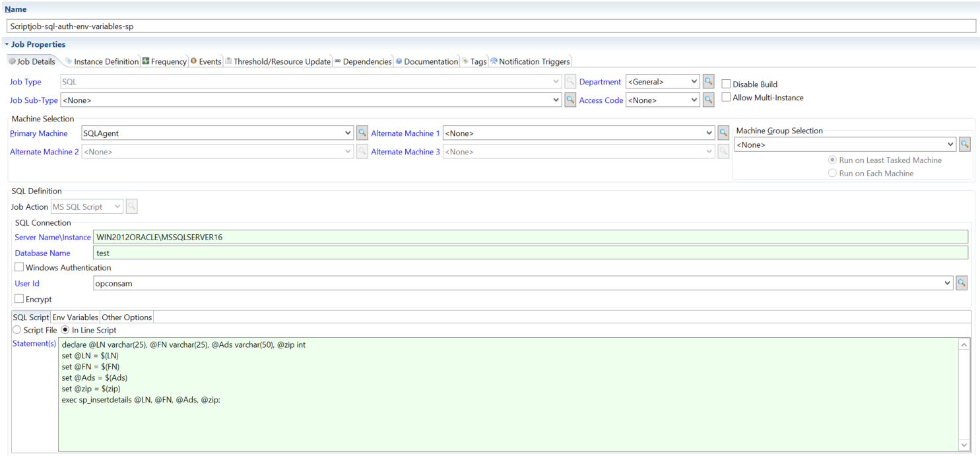Select the In Line Script radio button
The height and width of the screenshot is (456, 980).
tap(65, 330)
